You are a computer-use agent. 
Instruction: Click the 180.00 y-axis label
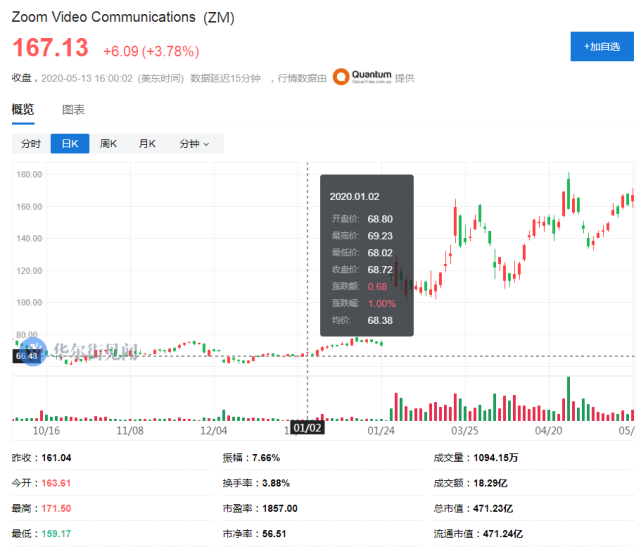[29, 175]
